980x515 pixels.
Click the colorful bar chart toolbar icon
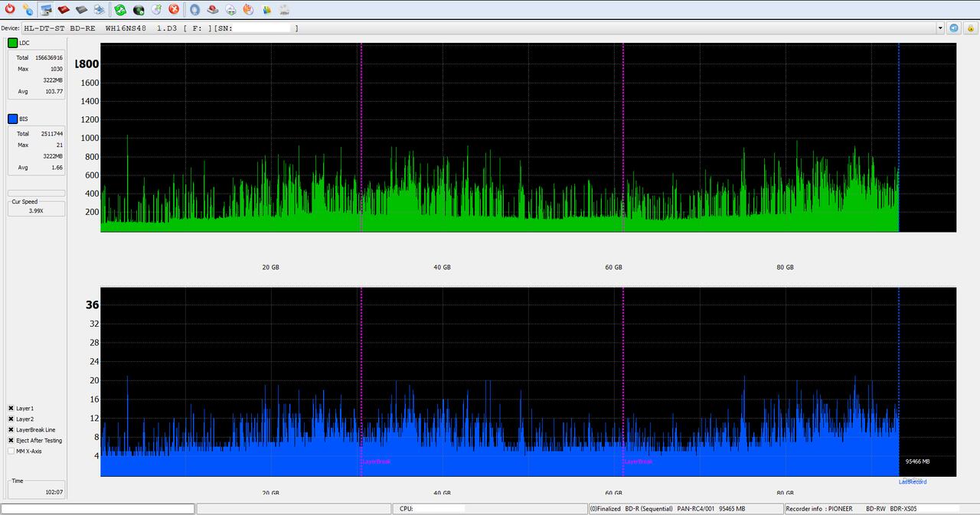(x=266, y=10)
